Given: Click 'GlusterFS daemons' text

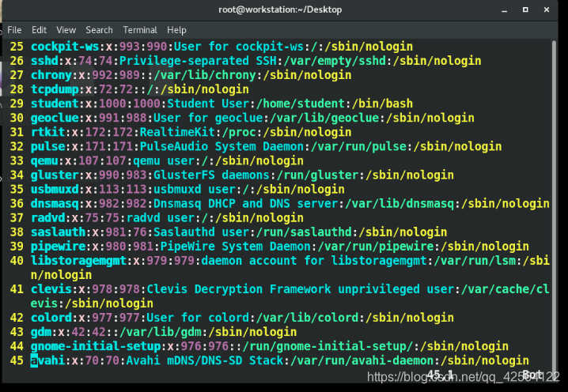Looking at the screenshot, I should coord(211,175).
